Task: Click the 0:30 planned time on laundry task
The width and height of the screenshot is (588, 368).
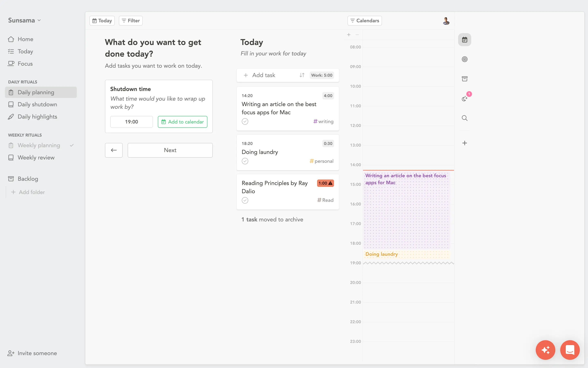Action: (x=328, y=144)
